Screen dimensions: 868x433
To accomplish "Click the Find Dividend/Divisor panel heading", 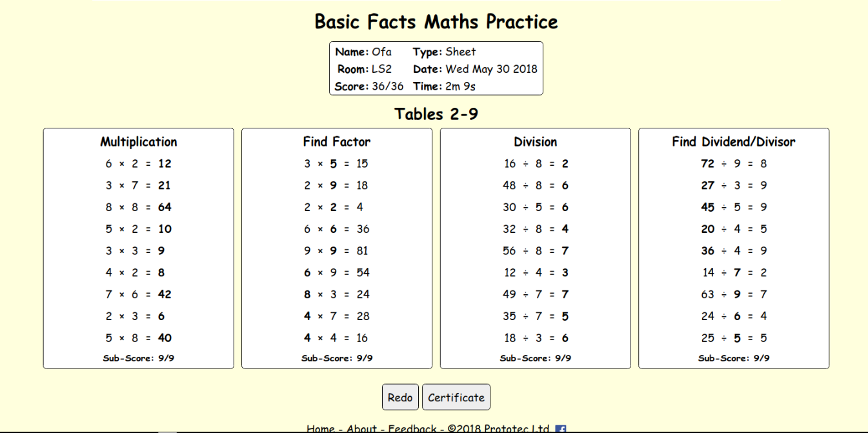I will coord(732,141).
